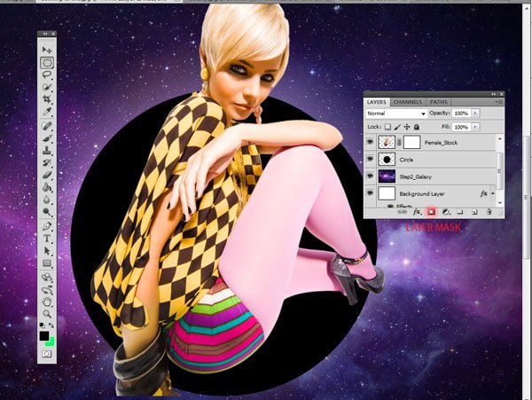This screenshot has width=532, height=400.
Task: Create a new layer
Action: pos(474,212)
